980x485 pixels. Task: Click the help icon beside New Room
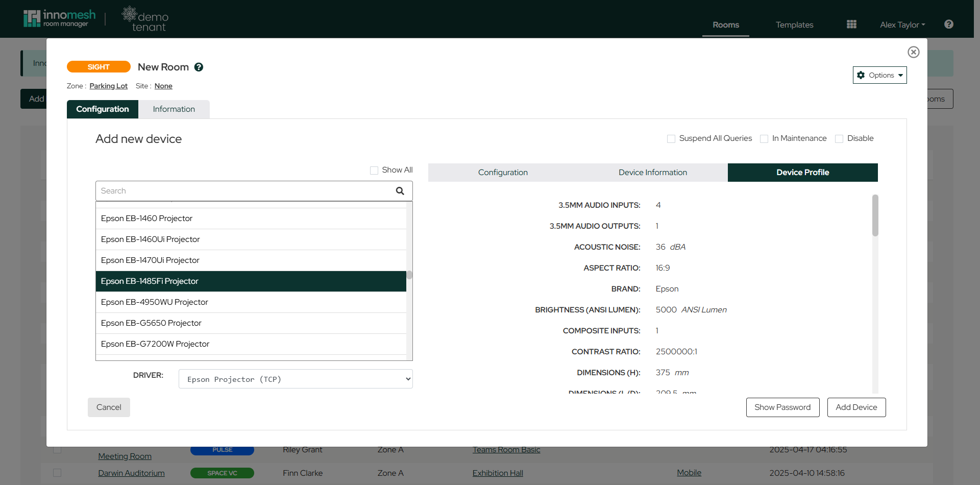tap(199, 67)
